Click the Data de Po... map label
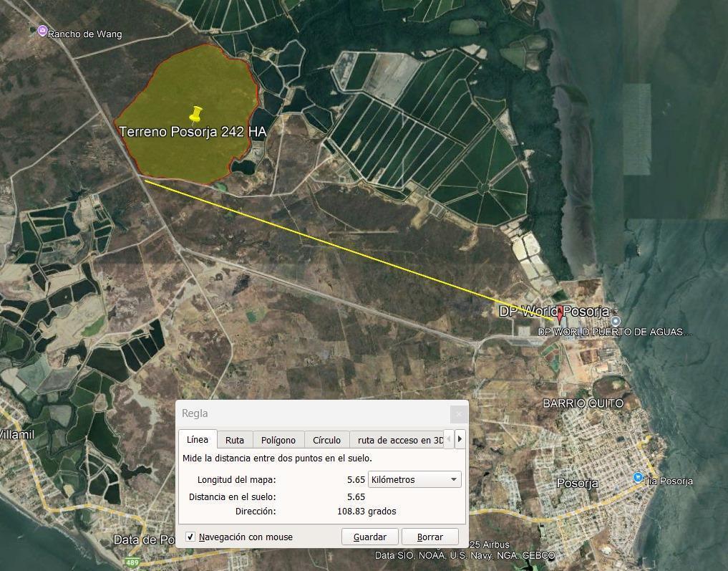The height and width of the screenshot is (571, 728). 145,540
